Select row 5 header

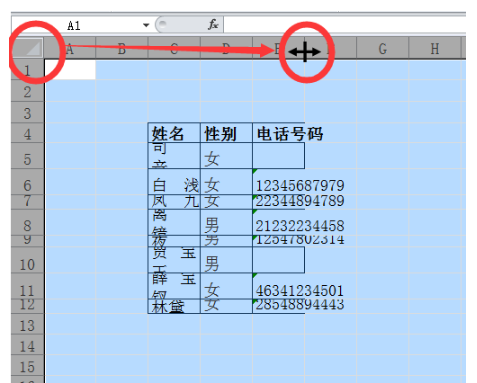click(28, 156)
